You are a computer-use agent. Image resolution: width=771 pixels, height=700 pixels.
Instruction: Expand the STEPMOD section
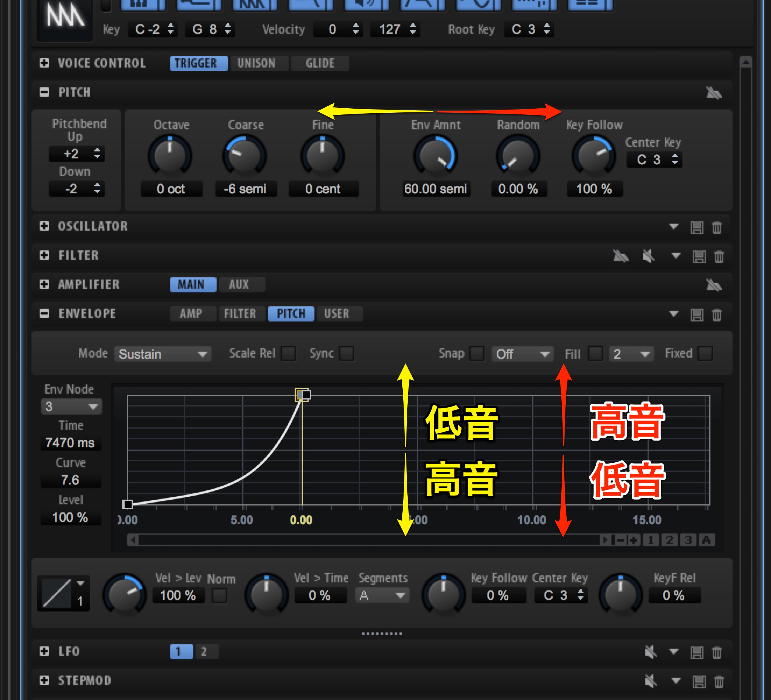click(x=44, y=680)
